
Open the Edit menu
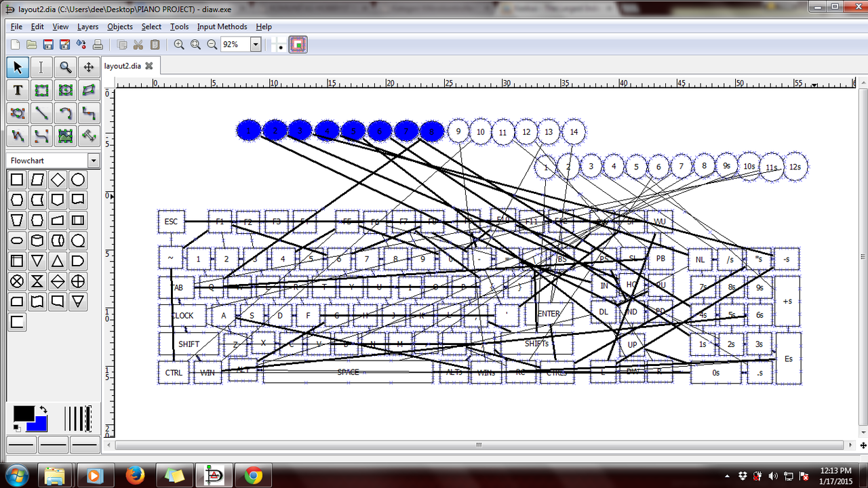click(37, 26)
